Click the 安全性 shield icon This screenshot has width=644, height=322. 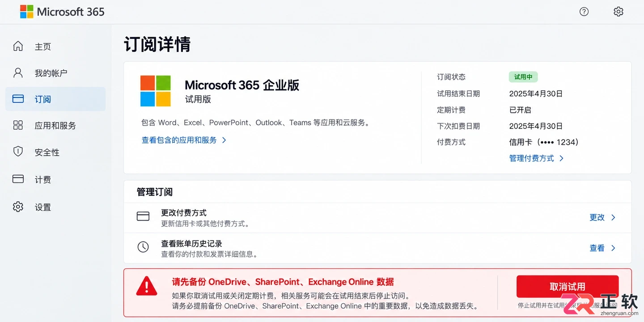pyautogui.click(x=18, y=152)
